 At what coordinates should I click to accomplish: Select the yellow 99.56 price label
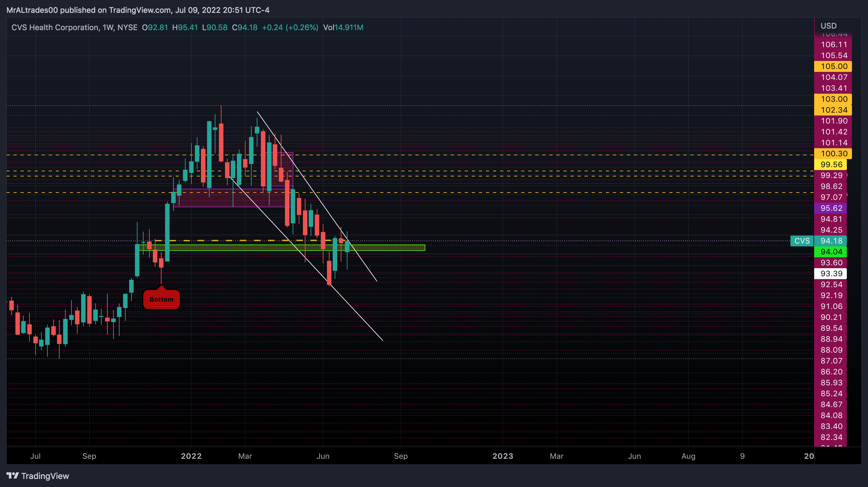(830, 165)
